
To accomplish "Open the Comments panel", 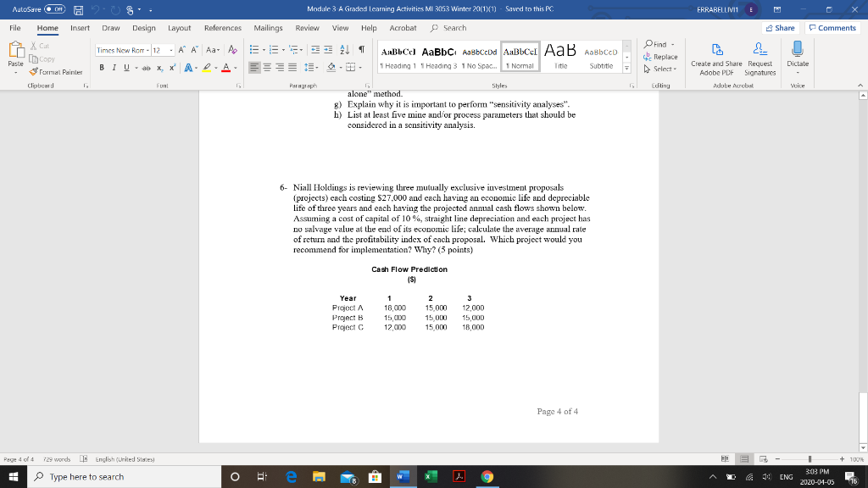I will click(832, 28).
